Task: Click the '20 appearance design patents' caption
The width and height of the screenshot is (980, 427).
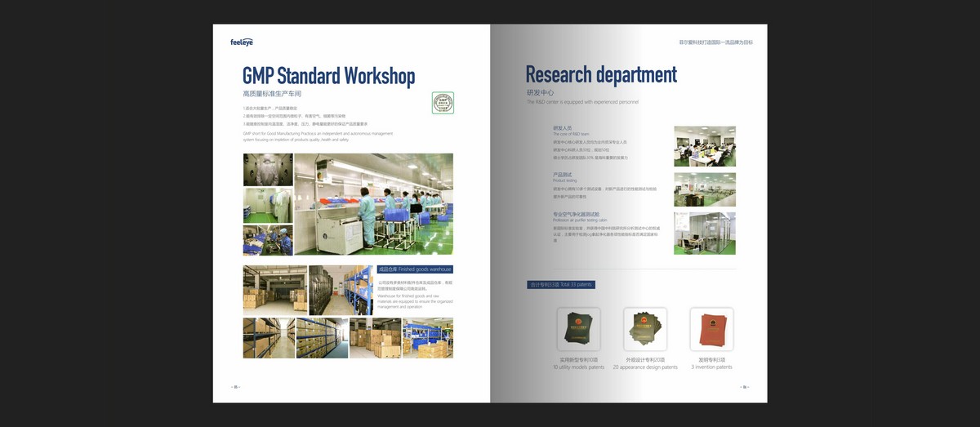Action: coord(645,367)
